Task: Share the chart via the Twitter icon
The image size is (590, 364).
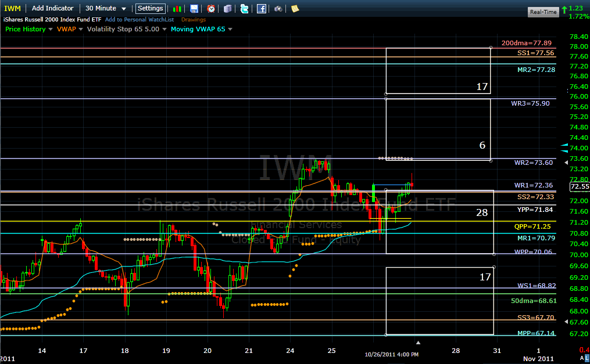Action: [245, 9]
